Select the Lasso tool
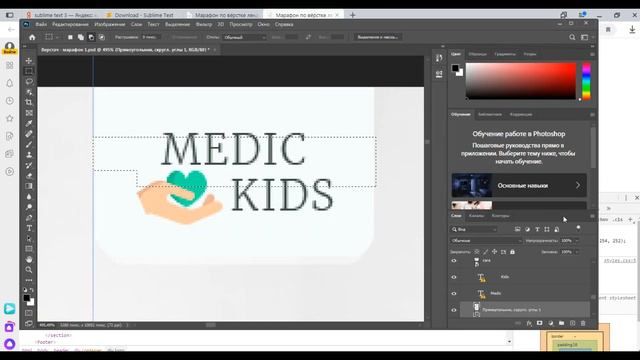The height and width of the screenshot is (360, 640). [29, 81]
